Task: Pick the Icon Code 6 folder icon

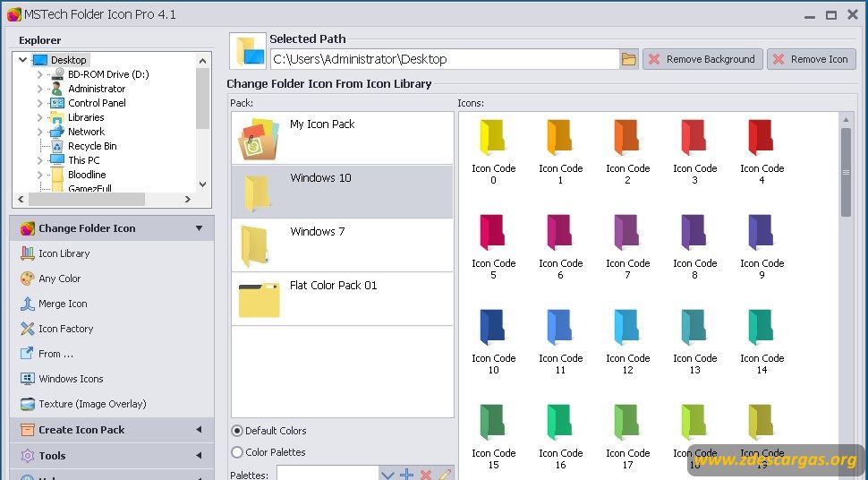Action: click(x=560, y=232)
